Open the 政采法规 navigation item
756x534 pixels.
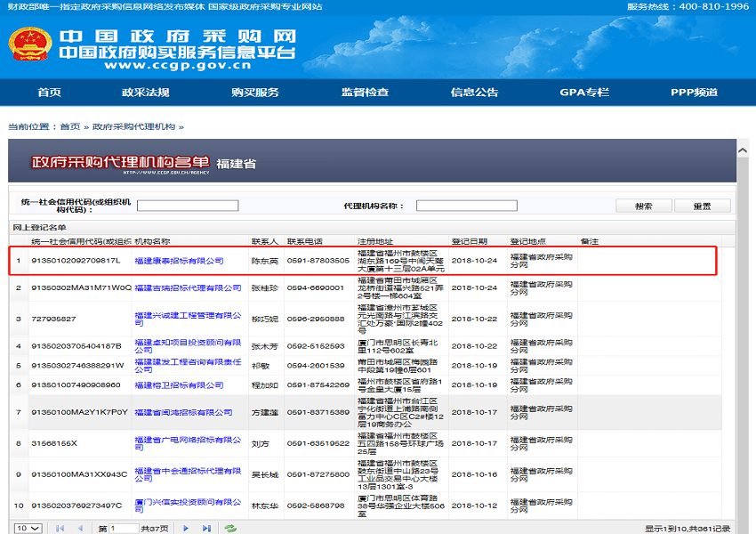[145, 93]
